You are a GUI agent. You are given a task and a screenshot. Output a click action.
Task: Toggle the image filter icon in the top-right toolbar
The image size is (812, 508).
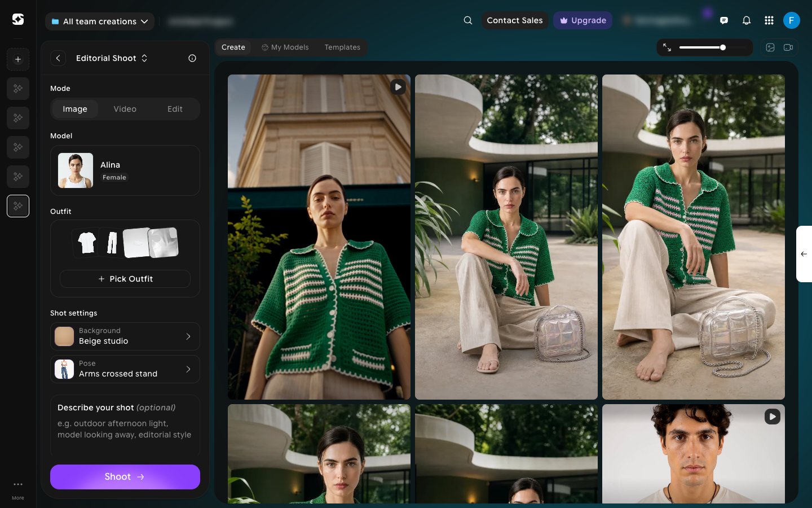pos(770,47)
